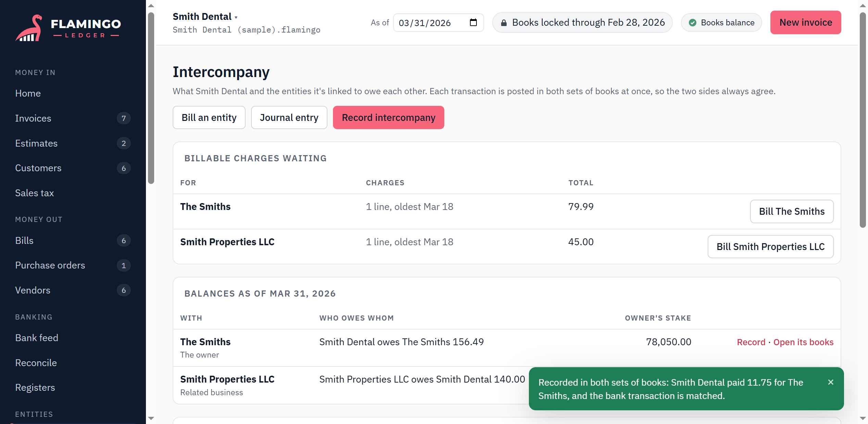The height and width of the screenshot is (424, 868).
Task: Click the Purchase orders count badge 1
Action: pyautogui.click(x=124, y=265)
